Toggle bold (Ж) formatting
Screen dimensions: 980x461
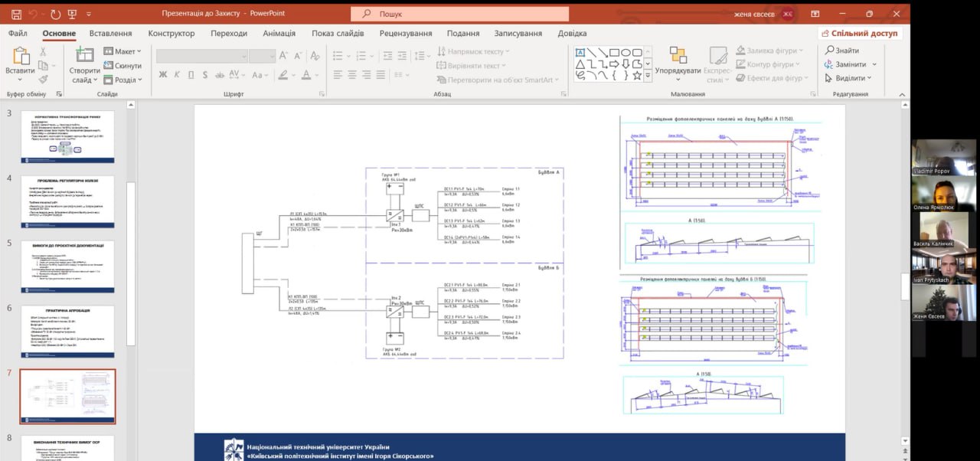tap(162, 74)
